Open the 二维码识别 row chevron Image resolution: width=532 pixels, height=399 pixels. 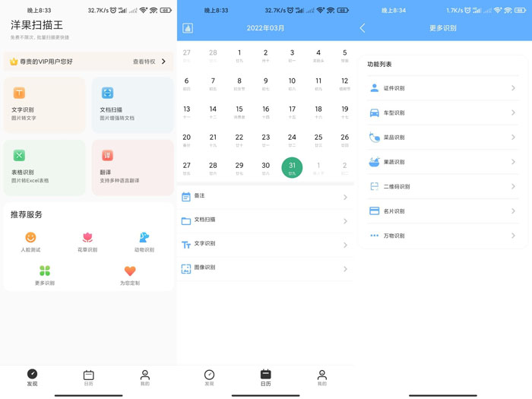pyautogui.click(x=513, y=186)
